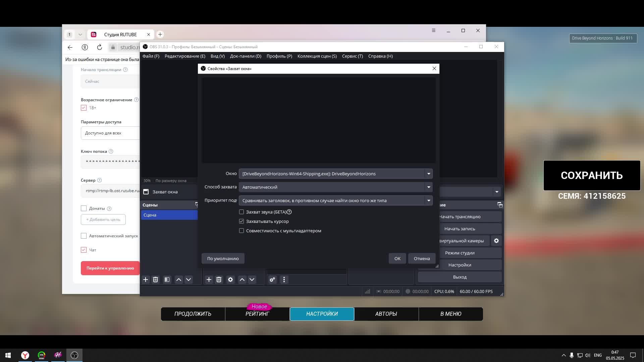Click the remove scene trash icon
The image size is (644, 362).
pos(155,280)
